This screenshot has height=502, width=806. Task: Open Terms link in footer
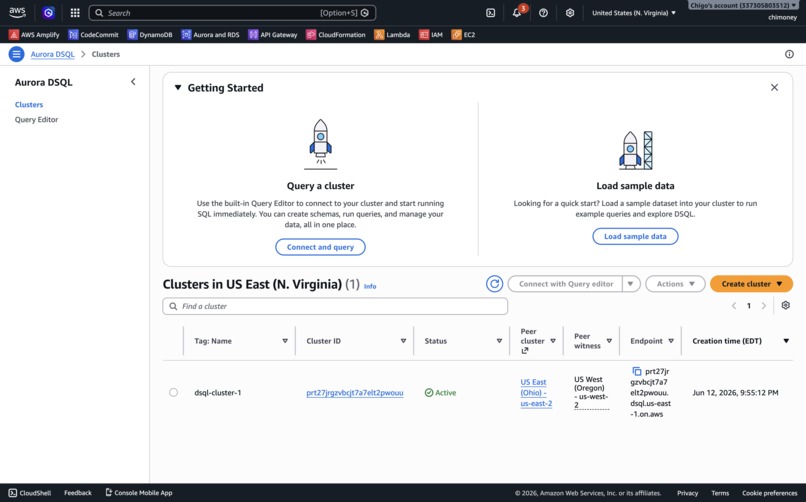point(720,493)
